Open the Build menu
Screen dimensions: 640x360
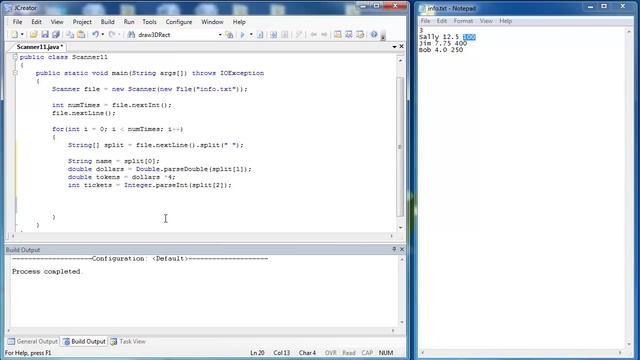coord(107,22)
